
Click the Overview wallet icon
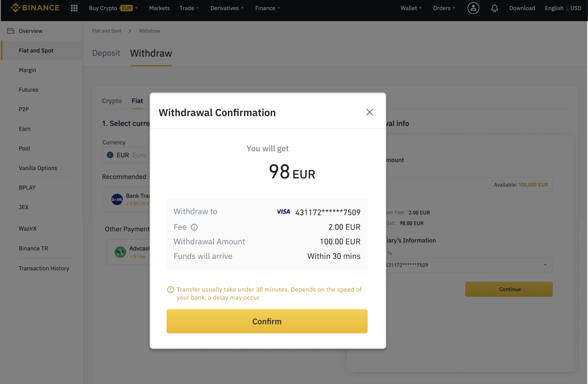coord(11,31)
